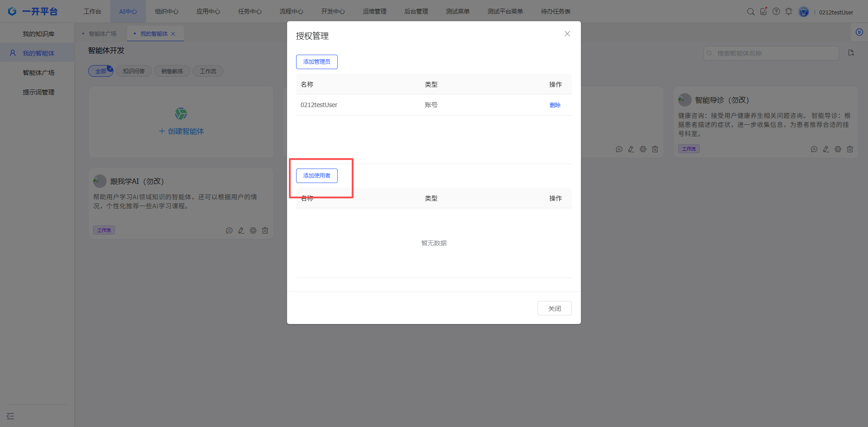Click the edit pencil on 跟我学AI card
Image resolution: width=868 pixels, height=427 pixels.
point(241,230)
